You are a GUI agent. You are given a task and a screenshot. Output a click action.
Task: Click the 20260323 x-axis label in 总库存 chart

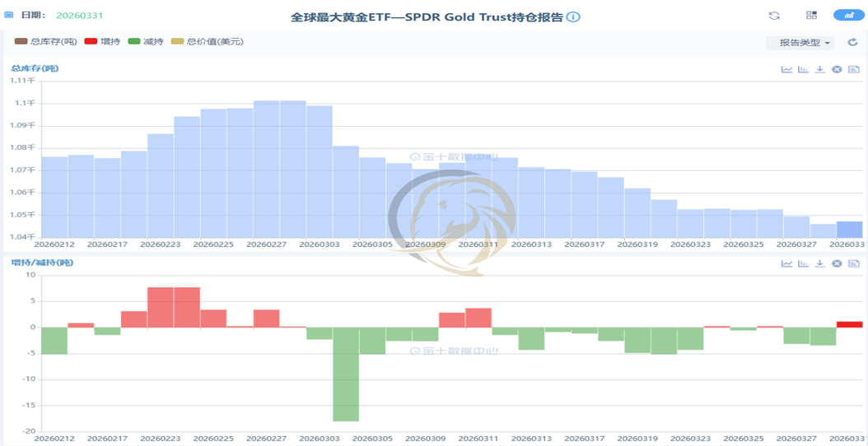690,244
